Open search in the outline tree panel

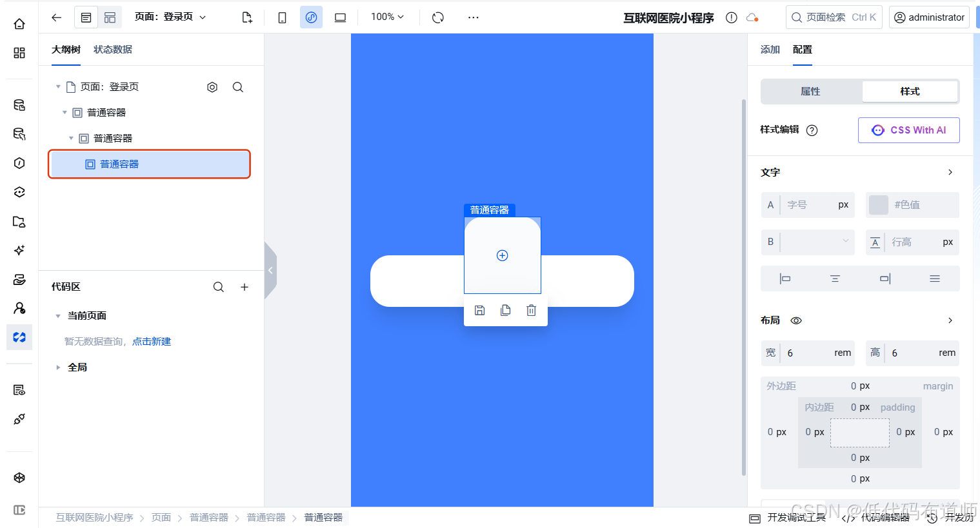coord(238,86)
